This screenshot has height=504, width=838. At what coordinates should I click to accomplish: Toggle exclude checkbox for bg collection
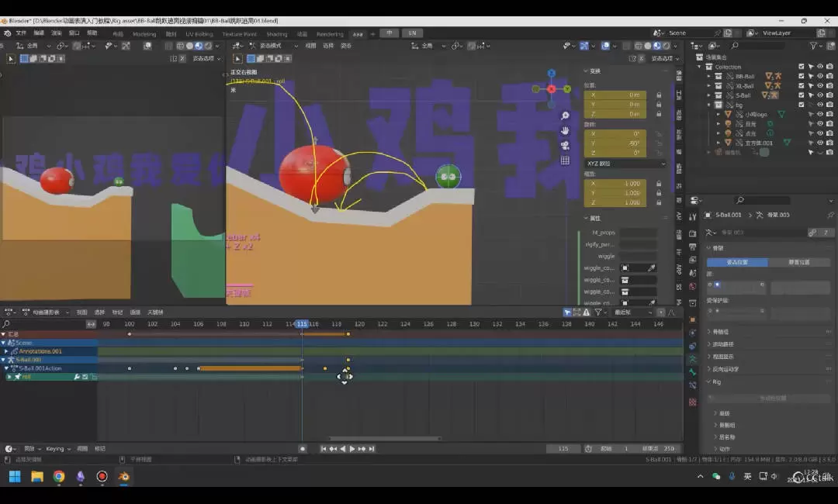[801, 105]
